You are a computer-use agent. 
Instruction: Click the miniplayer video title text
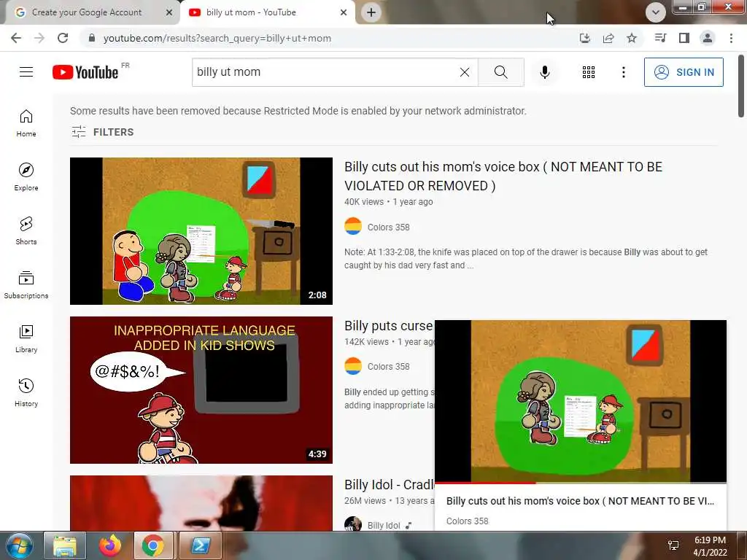point(580,501)
